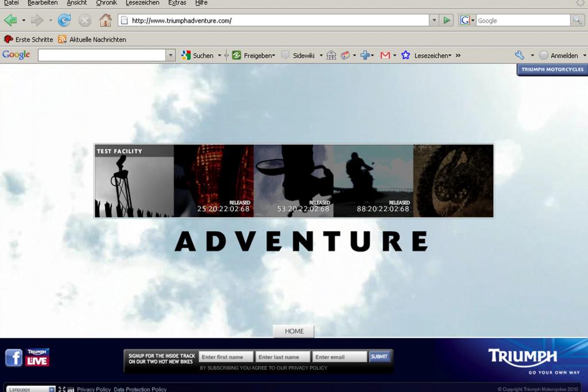
Task: Open the Datei menu
Action: click(11, 3)
